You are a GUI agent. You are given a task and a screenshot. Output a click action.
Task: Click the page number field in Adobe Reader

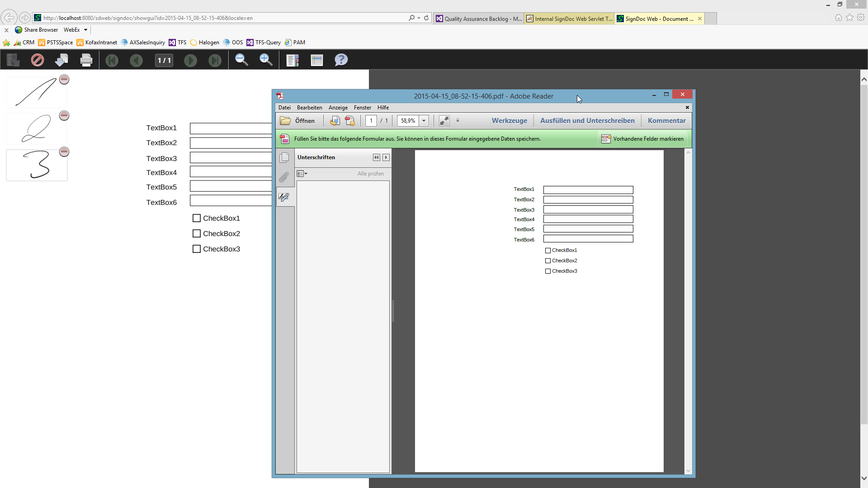[371, 121]
